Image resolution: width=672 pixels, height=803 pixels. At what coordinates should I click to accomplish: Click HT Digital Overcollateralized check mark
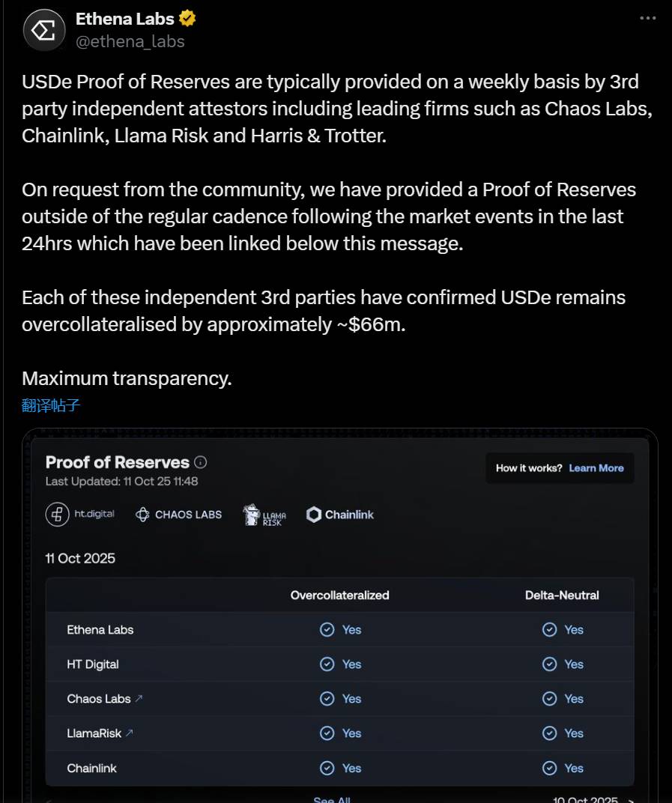tap(327, 664)
